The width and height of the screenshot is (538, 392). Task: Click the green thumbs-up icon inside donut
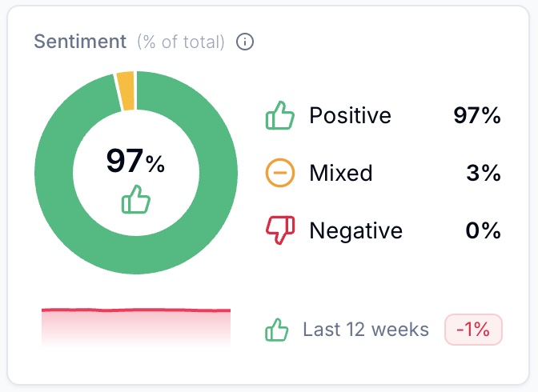coord(136,200)
